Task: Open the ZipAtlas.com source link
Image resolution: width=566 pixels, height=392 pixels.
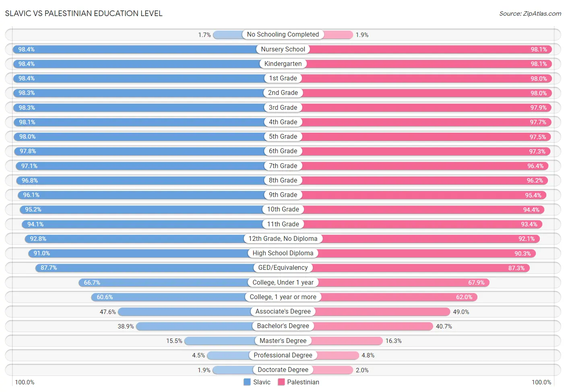Action: [530, 13]
